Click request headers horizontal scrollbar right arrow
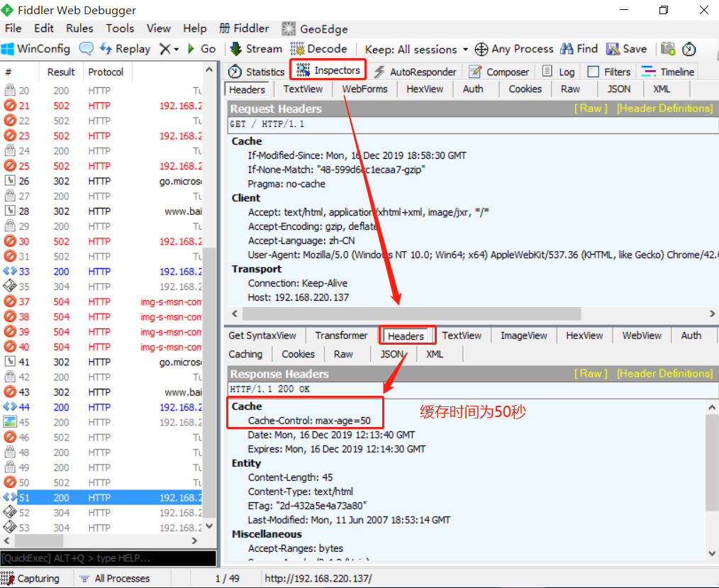This screenshot has height=588, width=719. (x=712, y=314)
